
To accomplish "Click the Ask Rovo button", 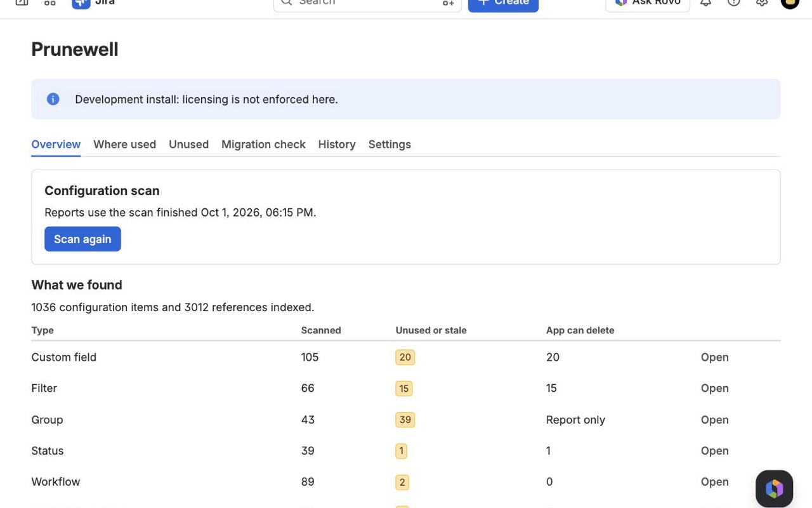I will point(648,4).
